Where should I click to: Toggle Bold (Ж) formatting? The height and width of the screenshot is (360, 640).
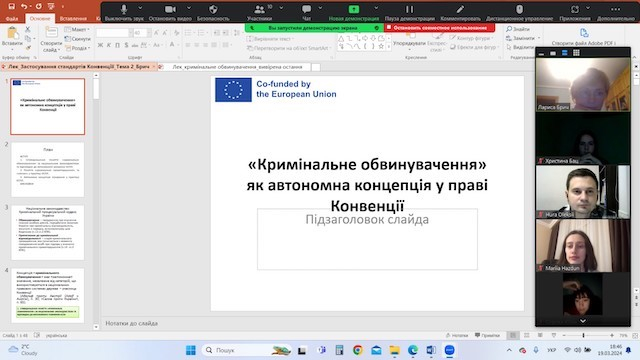(100, 45)
